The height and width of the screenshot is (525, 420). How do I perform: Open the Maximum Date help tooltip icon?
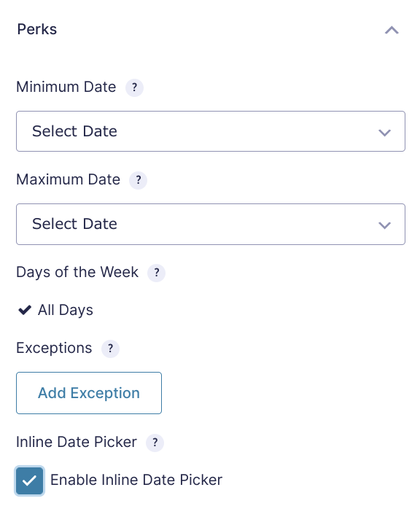point(139,181)
